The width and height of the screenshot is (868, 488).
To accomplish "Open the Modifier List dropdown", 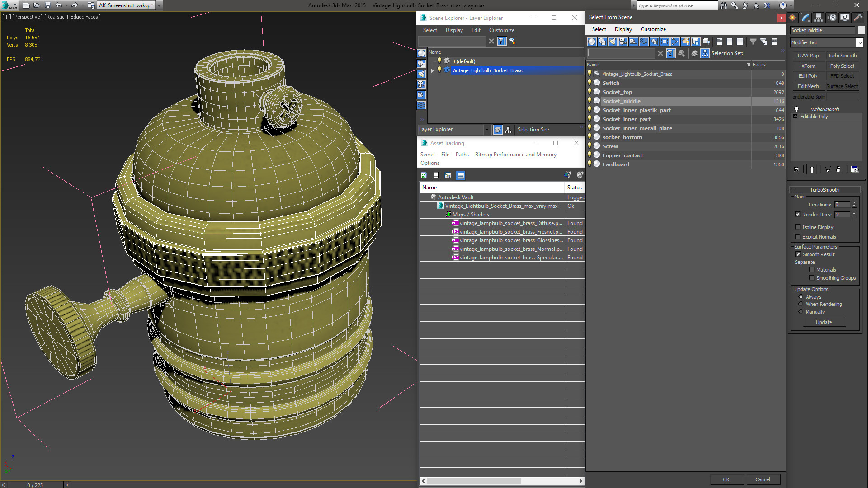I will click(826, 42).
